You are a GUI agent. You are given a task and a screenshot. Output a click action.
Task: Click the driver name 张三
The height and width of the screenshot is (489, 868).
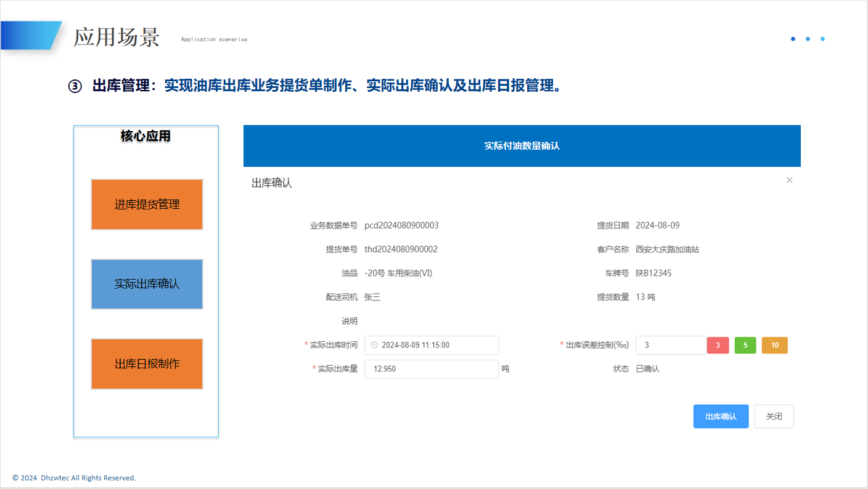tap(372, 297)
